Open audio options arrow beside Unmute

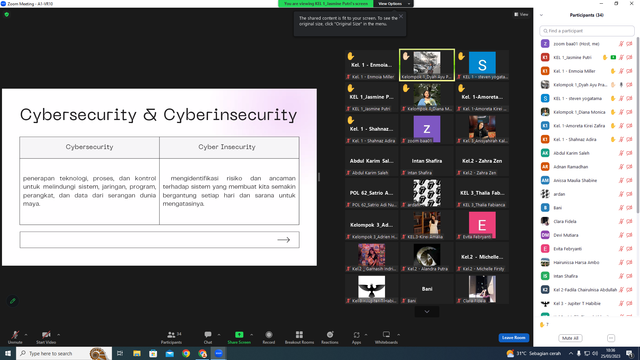point(26,335)
